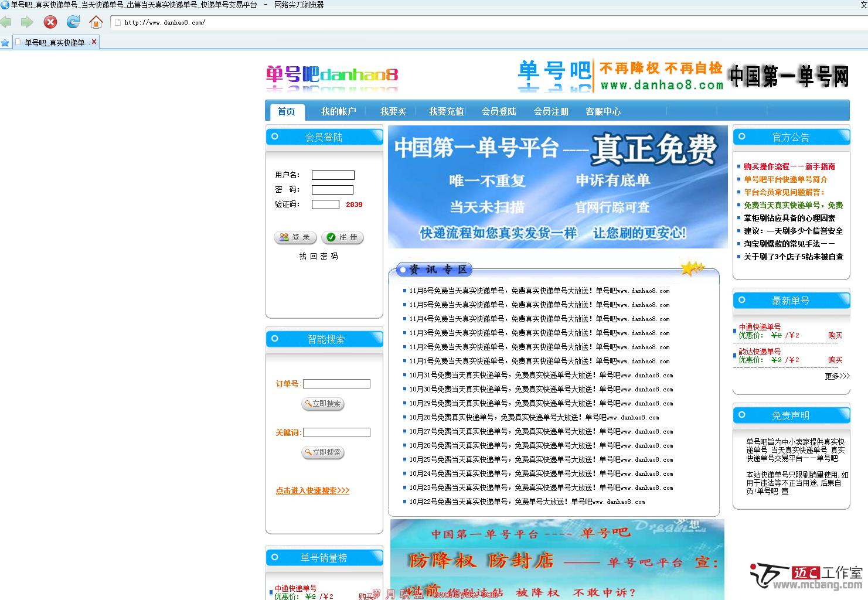Open the 10月26号免费当天真实快递单号 news item
Image resolution: width=868 pixels, height=600 pixels.
pos(541,445)
